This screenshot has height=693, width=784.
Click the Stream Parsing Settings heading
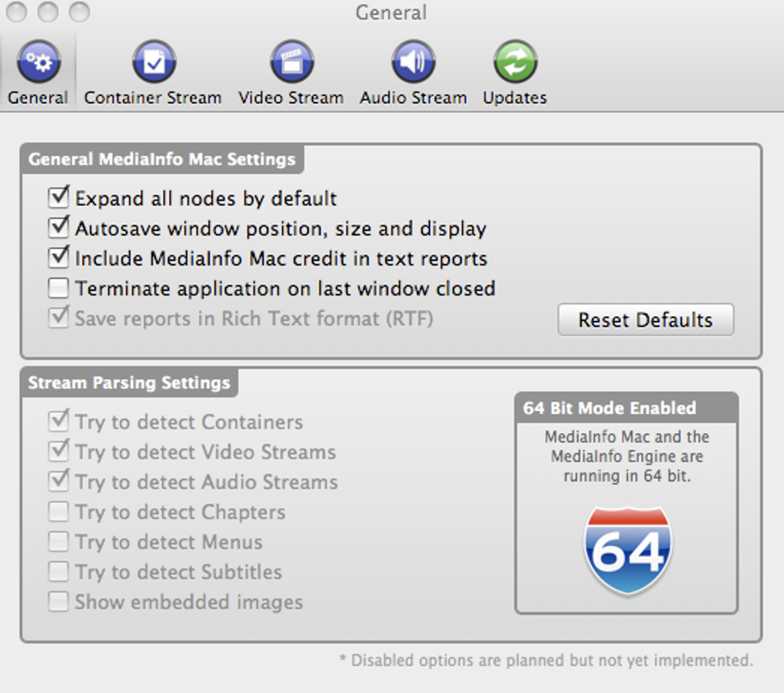(129, 383)
